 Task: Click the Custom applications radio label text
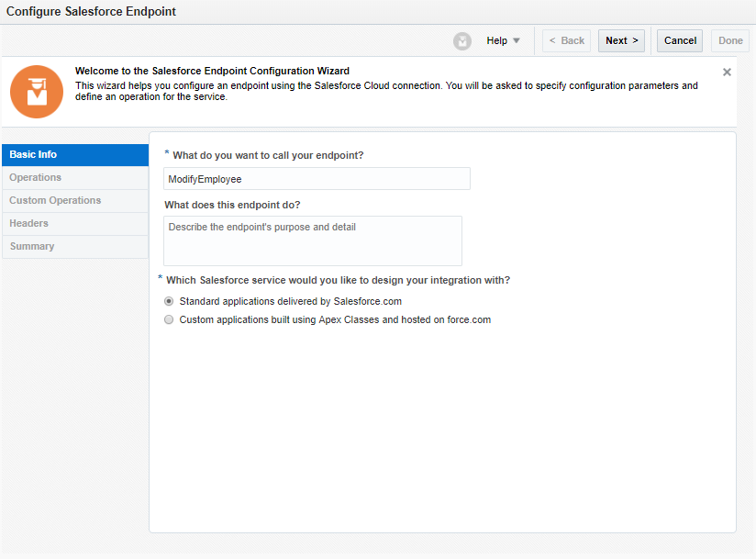point(335,320)
